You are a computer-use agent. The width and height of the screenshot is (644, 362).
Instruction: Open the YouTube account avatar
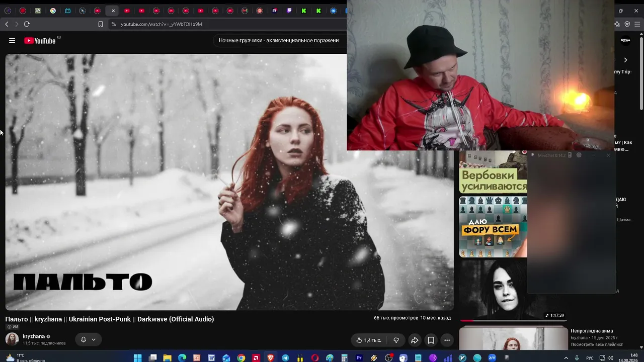click(625, 40)
